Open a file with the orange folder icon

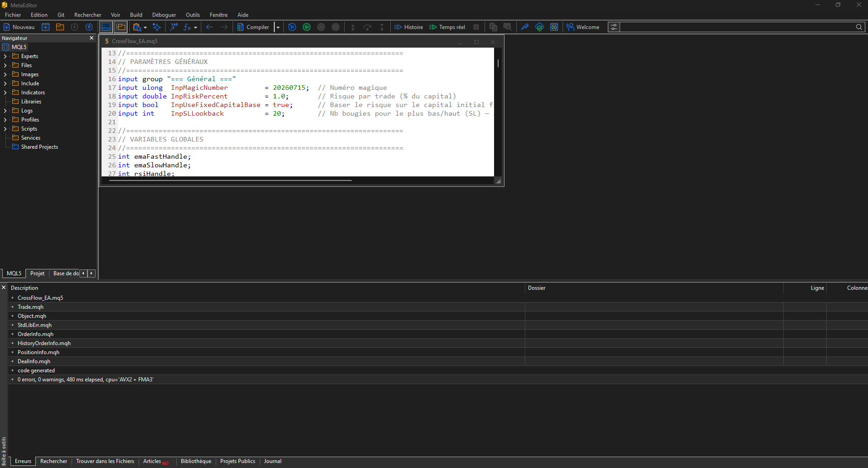click(60, 27)
